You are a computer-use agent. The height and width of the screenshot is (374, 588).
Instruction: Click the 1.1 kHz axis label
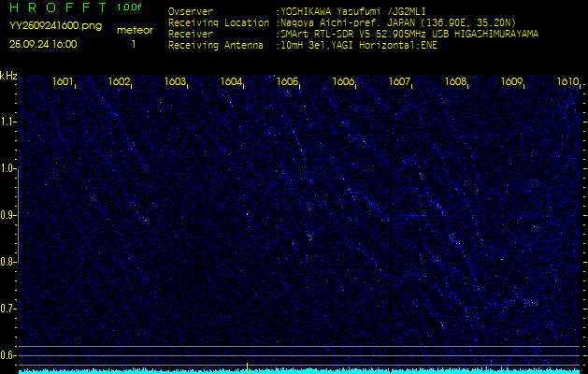(7, 122)
